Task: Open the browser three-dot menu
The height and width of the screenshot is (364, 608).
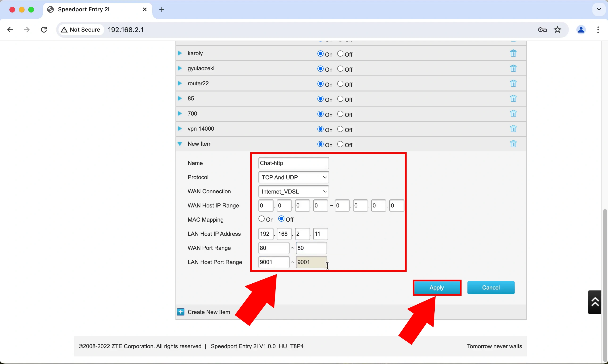Action: tap(598, 30)
